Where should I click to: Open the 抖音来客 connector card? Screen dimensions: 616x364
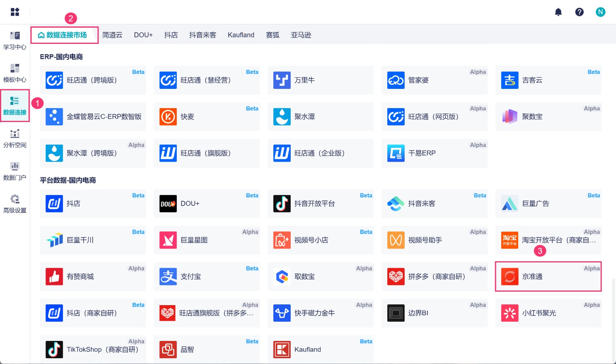click(x=434, y=204)
